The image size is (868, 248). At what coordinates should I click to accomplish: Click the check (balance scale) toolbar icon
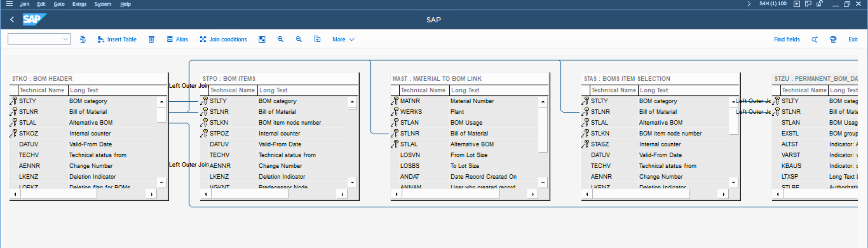coord(83,39)
